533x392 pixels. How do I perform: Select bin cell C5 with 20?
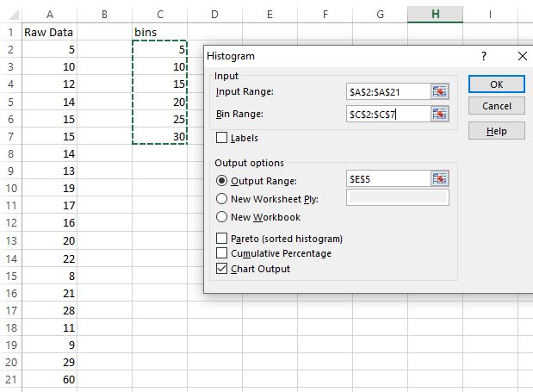[x=160, y=102]
